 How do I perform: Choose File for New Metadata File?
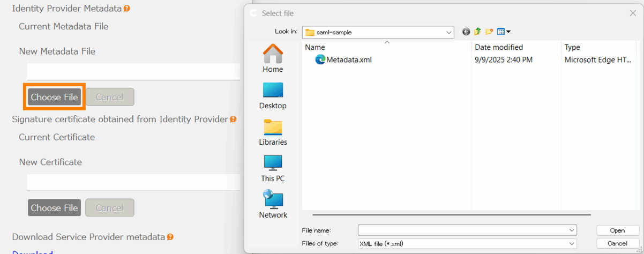(x=54, y=98)
